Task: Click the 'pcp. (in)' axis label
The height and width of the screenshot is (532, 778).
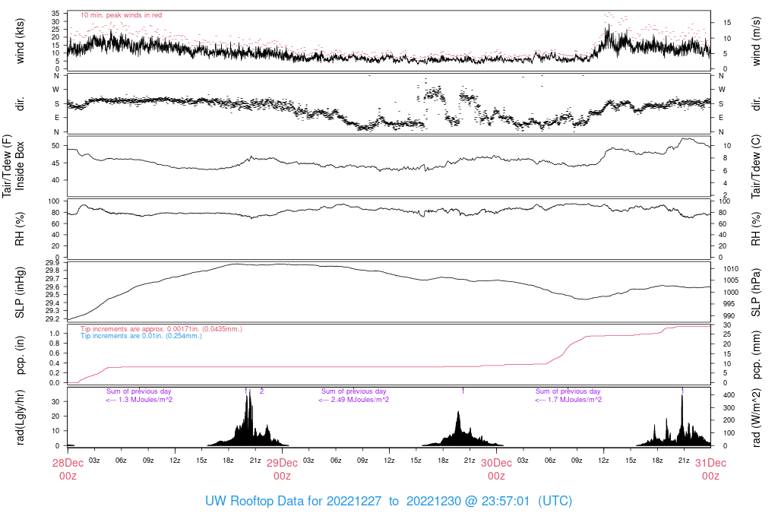Action: coord(20,356)
